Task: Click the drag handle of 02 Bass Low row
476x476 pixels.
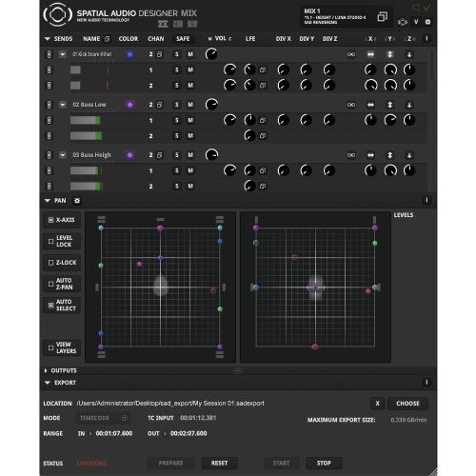Action: pos(49,105)
